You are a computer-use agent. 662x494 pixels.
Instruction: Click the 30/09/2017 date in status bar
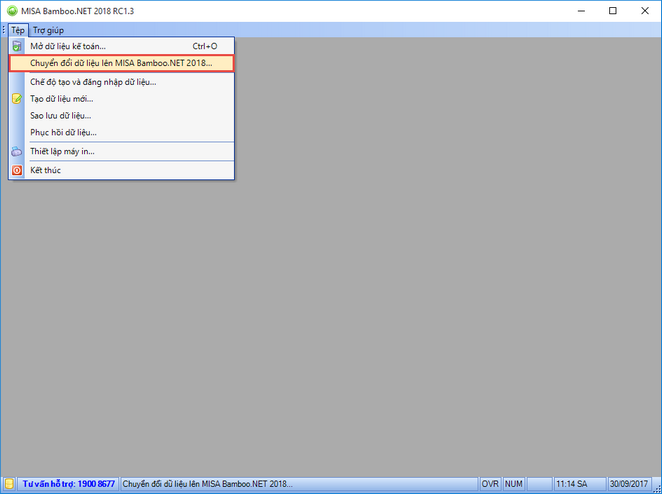(629, 484)
